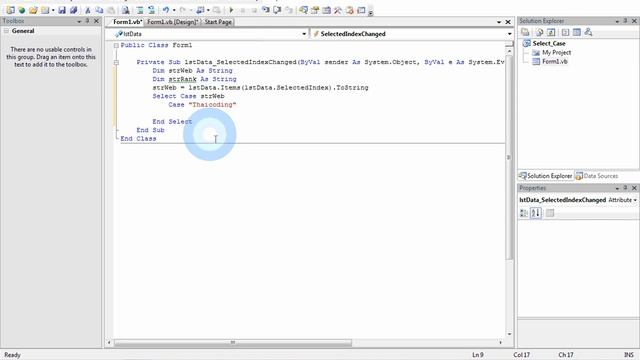The height and width of the screenshot is (360, 640).
Task: Click the View Designer icon in Solution Explorer
Action: pos(577,32)
